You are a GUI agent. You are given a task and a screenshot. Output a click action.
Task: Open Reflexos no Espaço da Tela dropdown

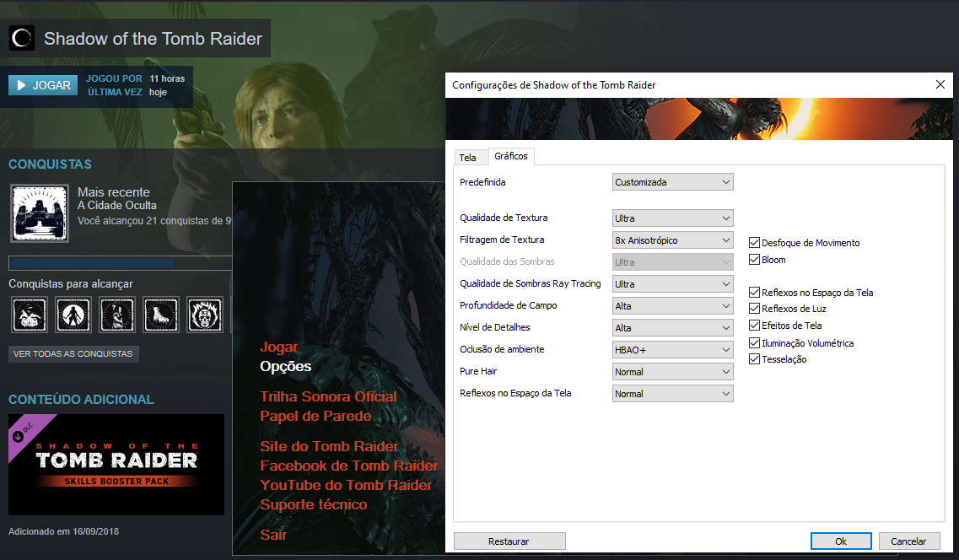pyautogui.click(x=673, y=394)
